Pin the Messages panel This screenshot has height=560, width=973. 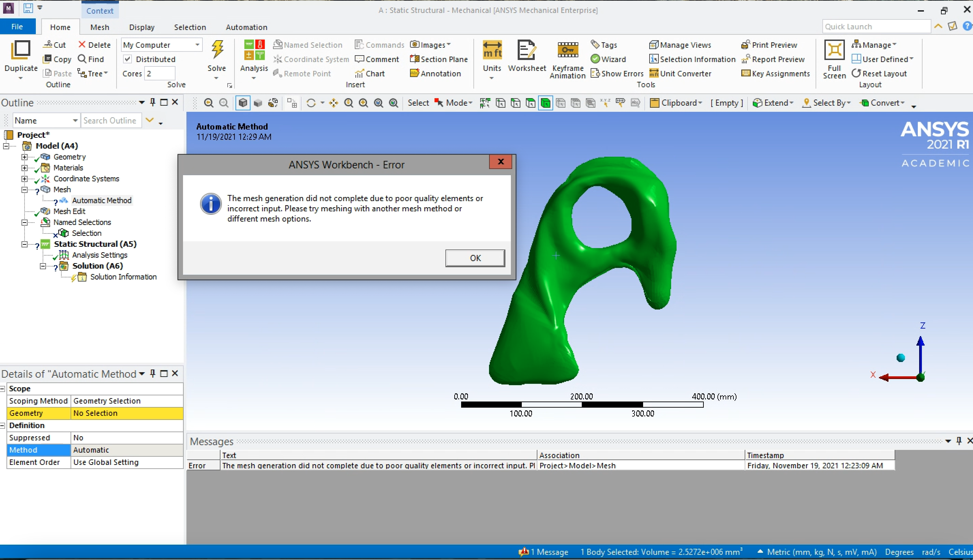click(959, 441)
